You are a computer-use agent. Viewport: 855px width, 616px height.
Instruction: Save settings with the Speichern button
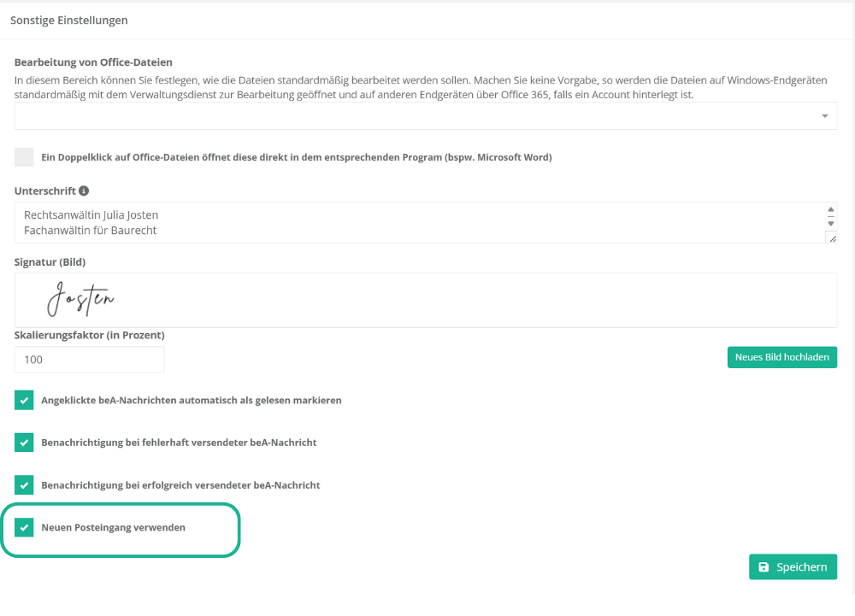pos(793,567)
